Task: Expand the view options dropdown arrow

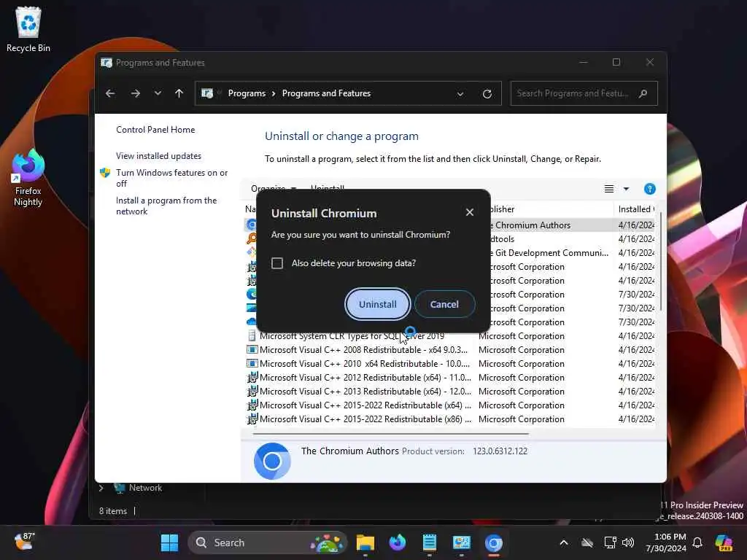Action: 627,189
